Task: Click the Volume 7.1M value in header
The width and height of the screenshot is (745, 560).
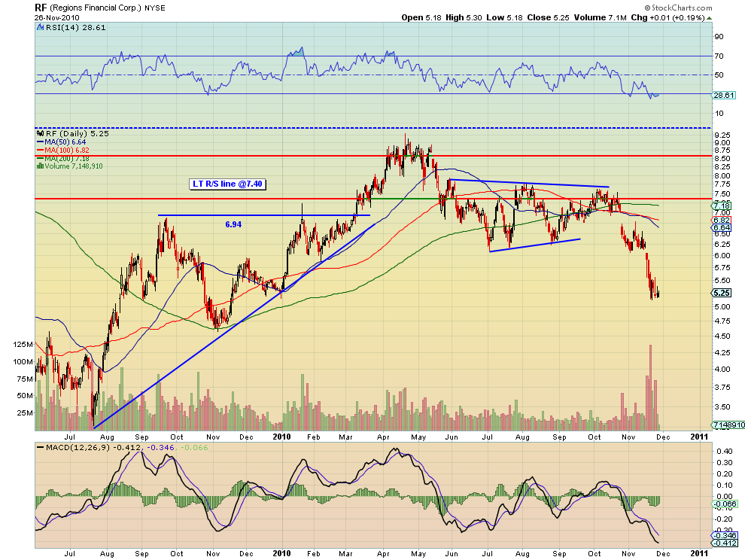Action: pos(600,17)
